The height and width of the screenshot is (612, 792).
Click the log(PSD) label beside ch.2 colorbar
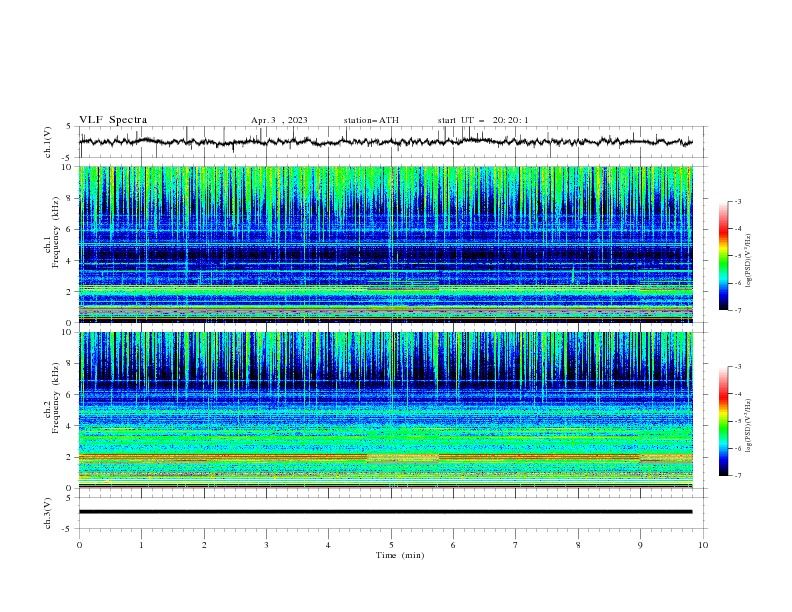(x=749, y=426)
